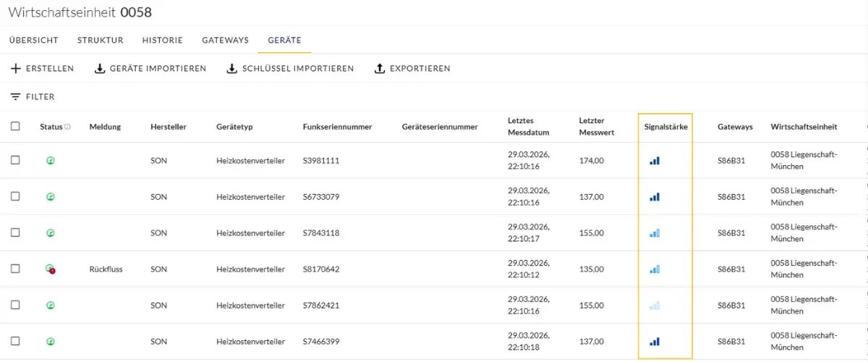This screenshot has width=868, height=362.
Task: Check the row checkbox for S7466399
Action: tap(15, 341)
